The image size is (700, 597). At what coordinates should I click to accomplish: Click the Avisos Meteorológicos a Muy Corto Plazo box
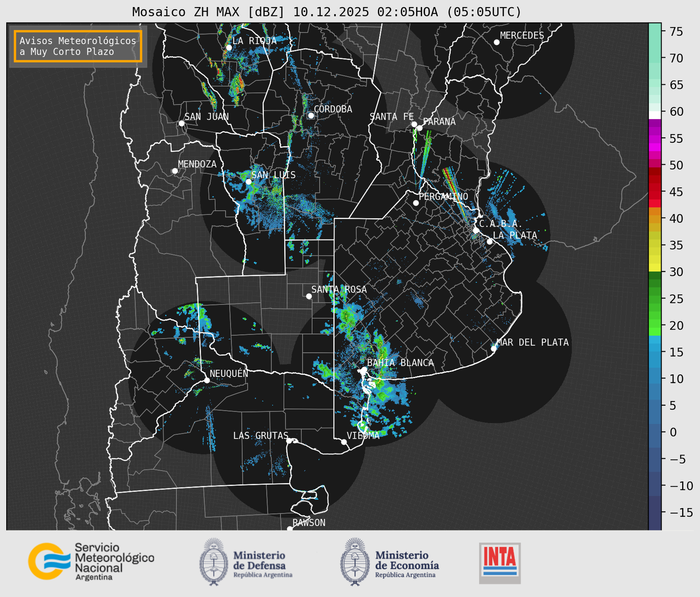pyautogui.click(x=78, y=46)
